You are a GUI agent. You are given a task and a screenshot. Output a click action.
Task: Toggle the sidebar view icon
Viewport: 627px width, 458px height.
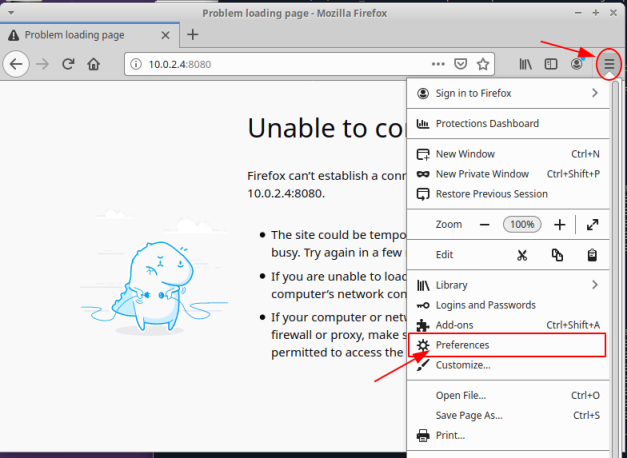(x=551, y=64)
